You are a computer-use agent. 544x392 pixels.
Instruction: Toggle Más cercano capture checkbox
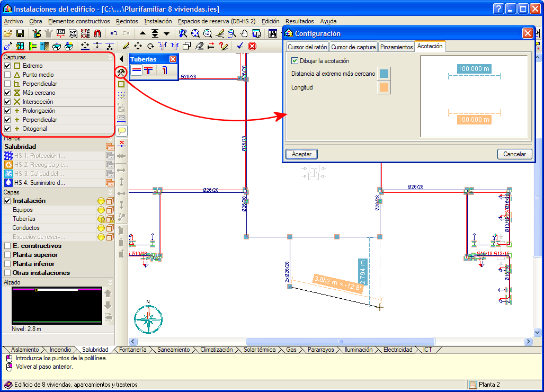coord(7,93)
